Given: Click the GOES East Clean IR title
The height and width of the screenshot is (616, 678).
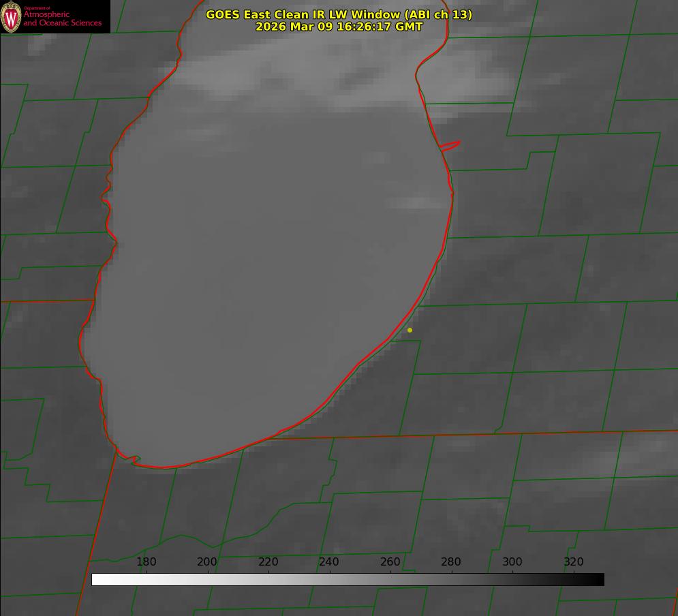Looking at the screenshot, I should pyautogui.click(x=339, y=14).
